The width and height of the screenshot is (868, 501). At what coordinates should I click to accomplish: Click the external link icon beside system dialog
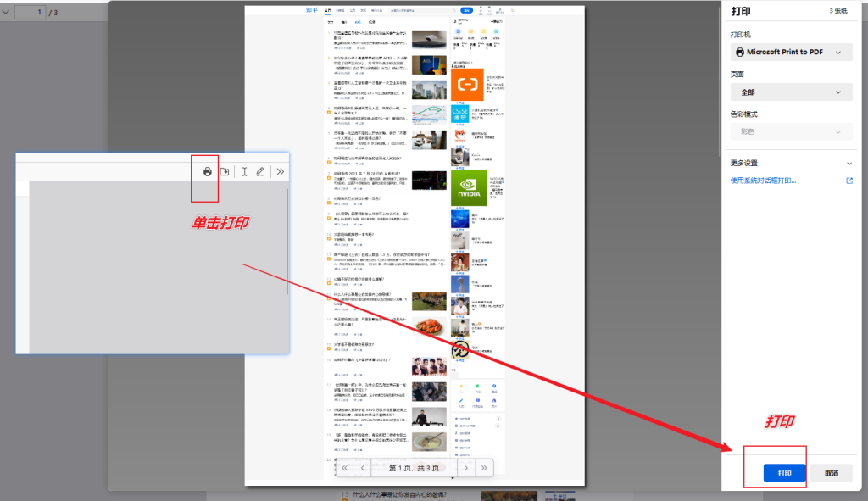(x=849, y=181)
